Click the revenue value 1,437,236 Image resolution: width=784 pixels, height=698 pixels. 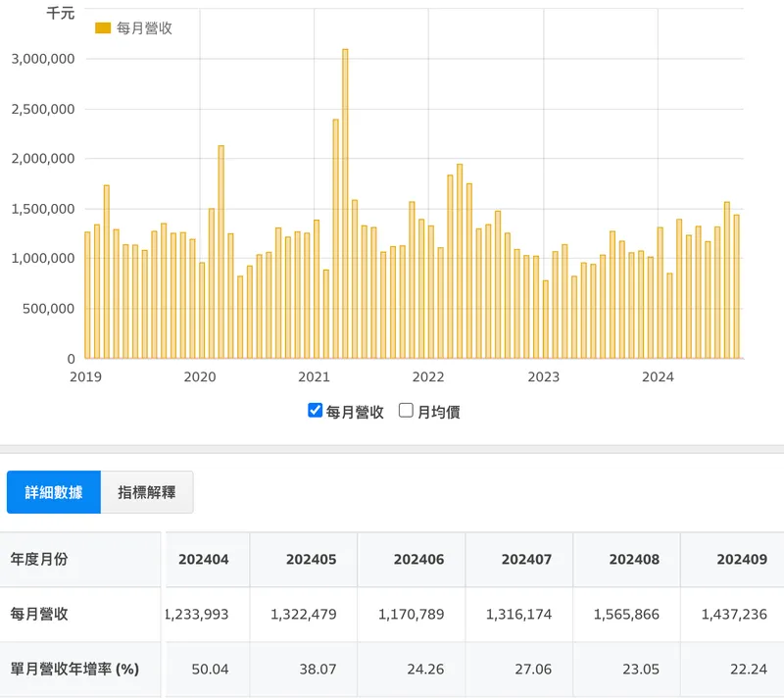point(734,614)
